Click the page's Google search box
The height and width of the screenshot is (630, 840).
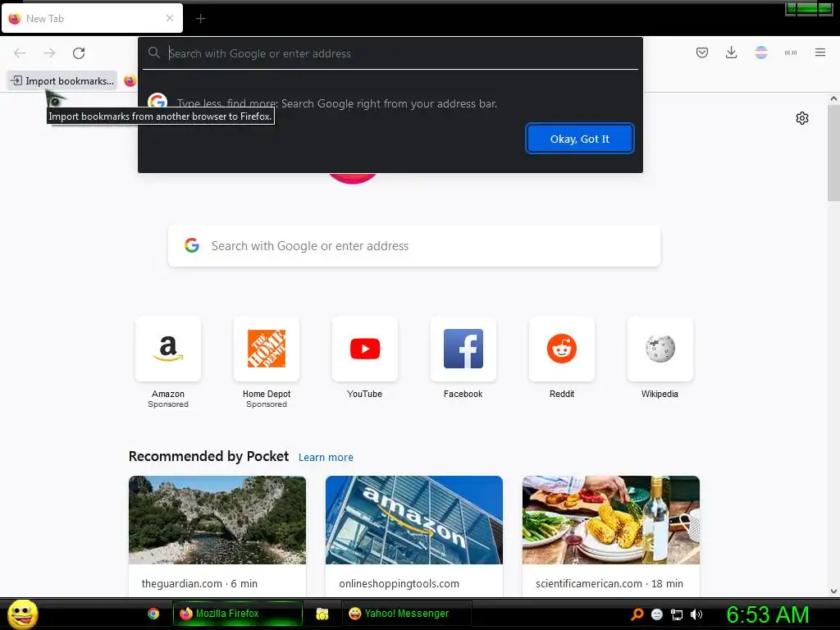click(414, 246)
